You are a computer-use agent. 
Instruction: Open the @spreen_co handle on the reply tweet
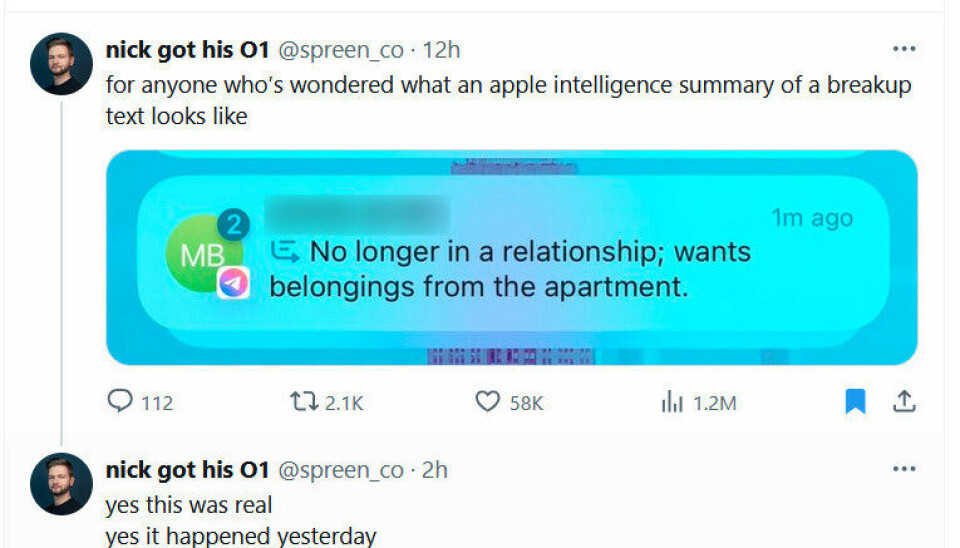340,470
